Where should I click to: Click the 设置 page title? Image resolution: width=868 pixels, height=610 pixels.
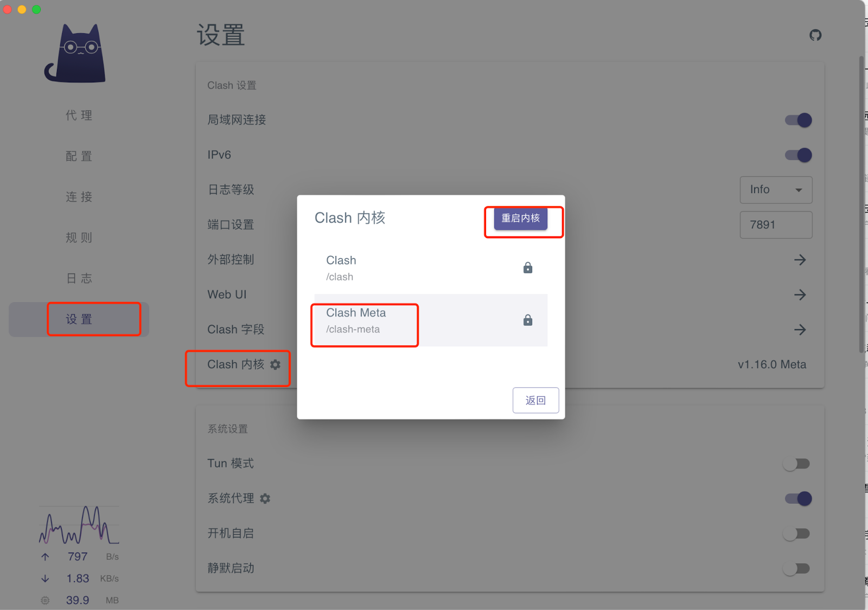click(x=221, y=35)
